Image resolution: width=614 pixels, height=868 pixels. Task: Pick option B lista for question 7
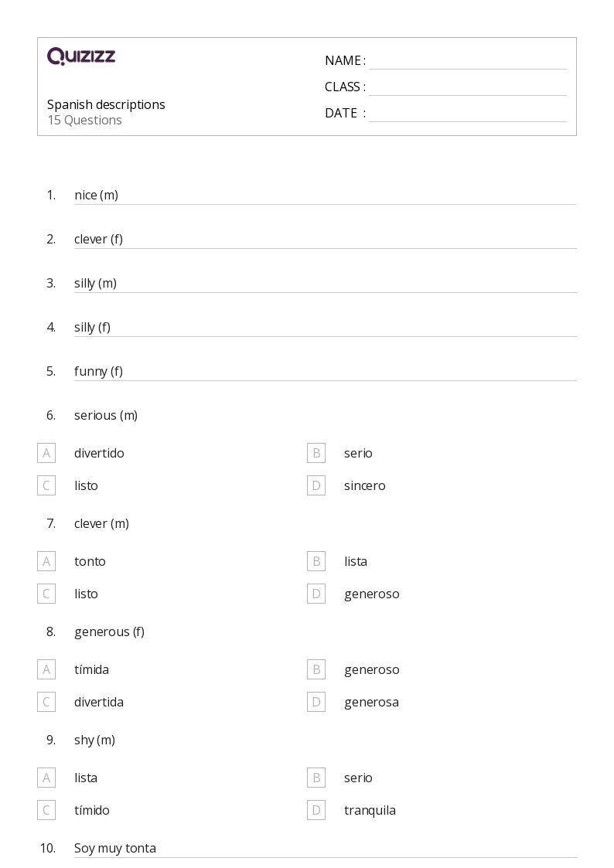316,561
